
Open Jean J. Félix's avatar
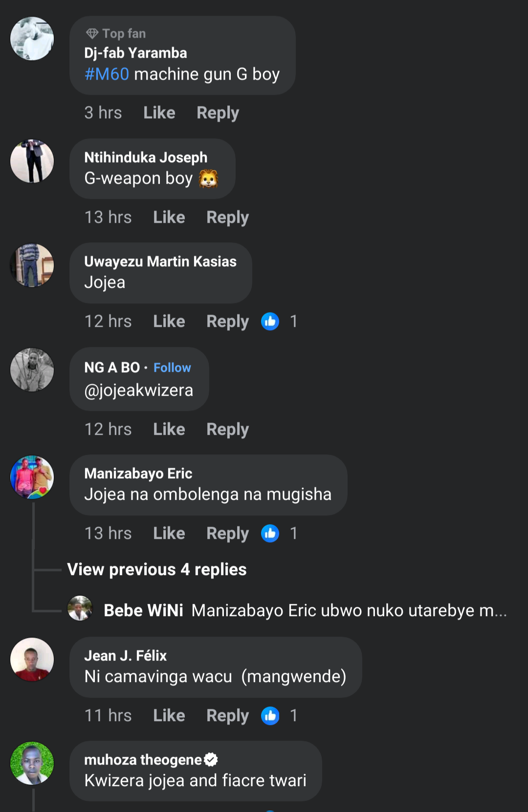coord(32,660)
